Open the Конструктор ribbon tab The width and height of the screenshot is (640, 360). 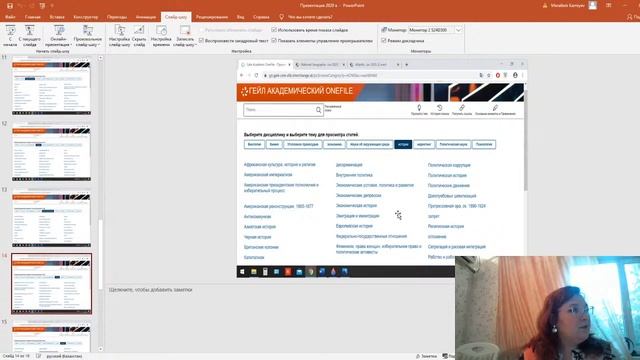pos(86,17)
